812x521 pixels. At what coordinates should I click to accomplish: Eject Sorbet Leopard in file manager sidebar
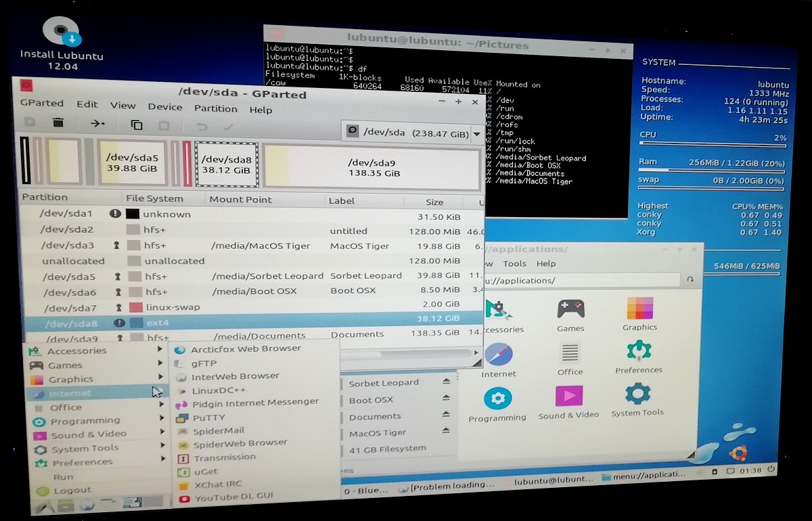pos(446,382)
